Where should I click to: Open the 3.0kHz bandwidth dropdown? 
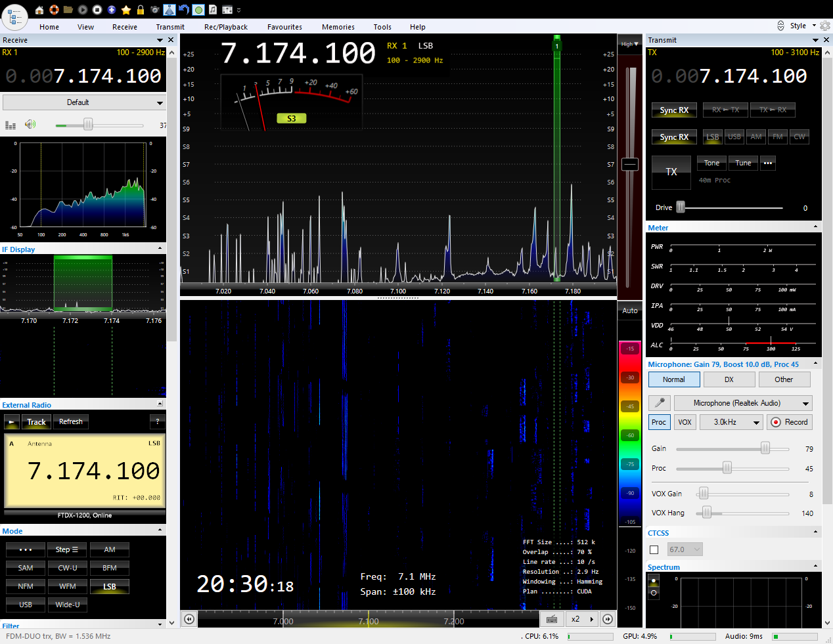tap(731, 422)
